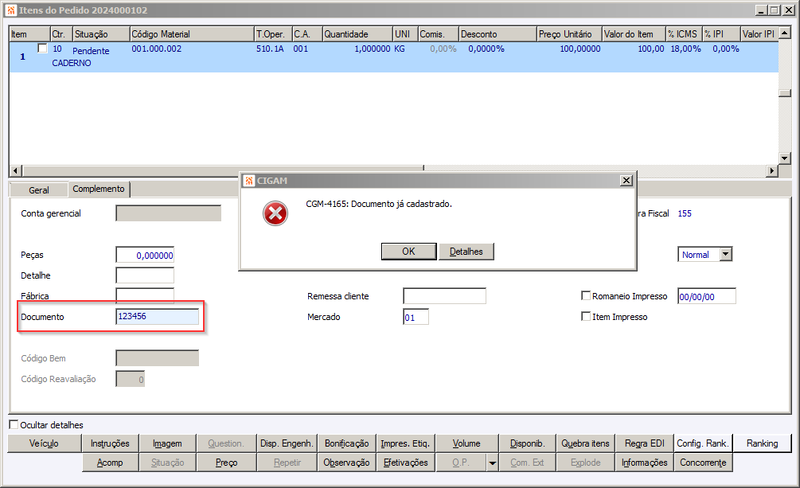Click the Observação button
The image size is (800, 488).
tap(346, 462)
